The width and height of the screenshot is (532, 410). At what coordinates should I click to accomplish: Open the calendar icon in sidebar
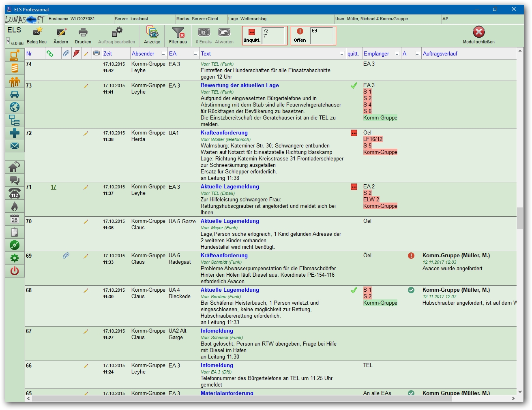click(x=15, y=219)
